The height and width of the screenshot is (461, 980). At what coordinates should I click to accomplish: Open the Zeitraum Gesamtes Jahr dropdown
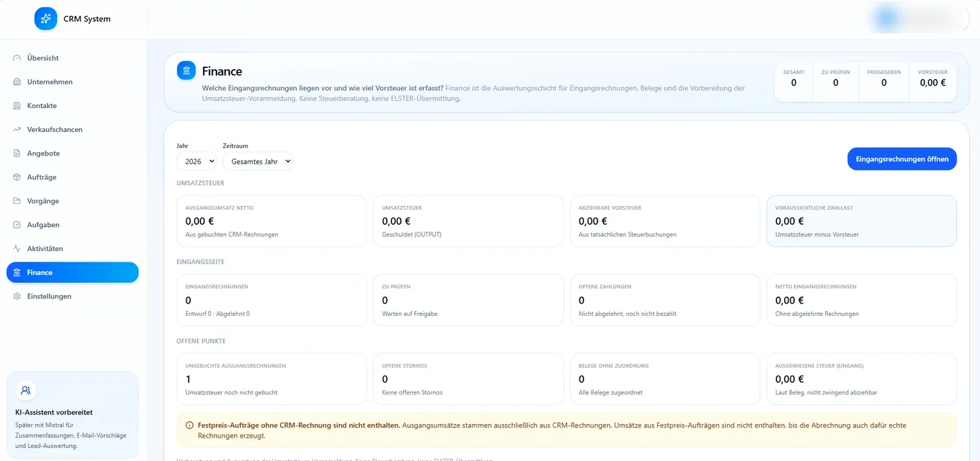(257, 161)
